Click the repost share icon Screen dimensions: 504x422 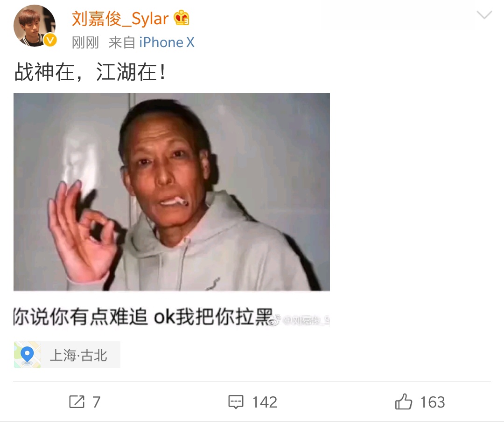pos(77,402)
